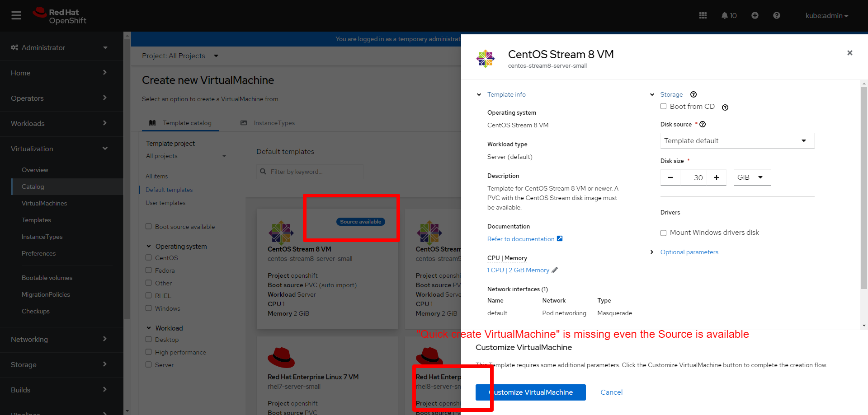
Task: Filter templates by Server workload
Action: pos(148,365)
